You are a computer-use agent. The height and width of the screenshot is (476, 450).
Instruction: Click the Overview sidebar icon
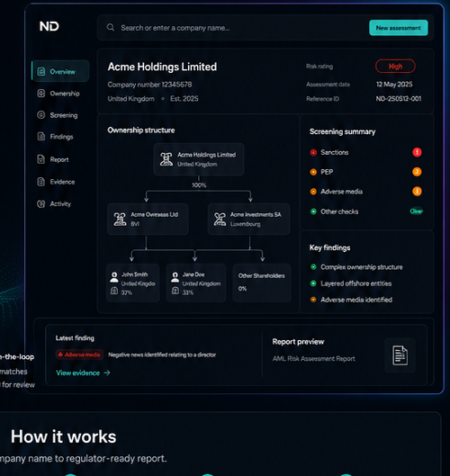tap(41, 72)
